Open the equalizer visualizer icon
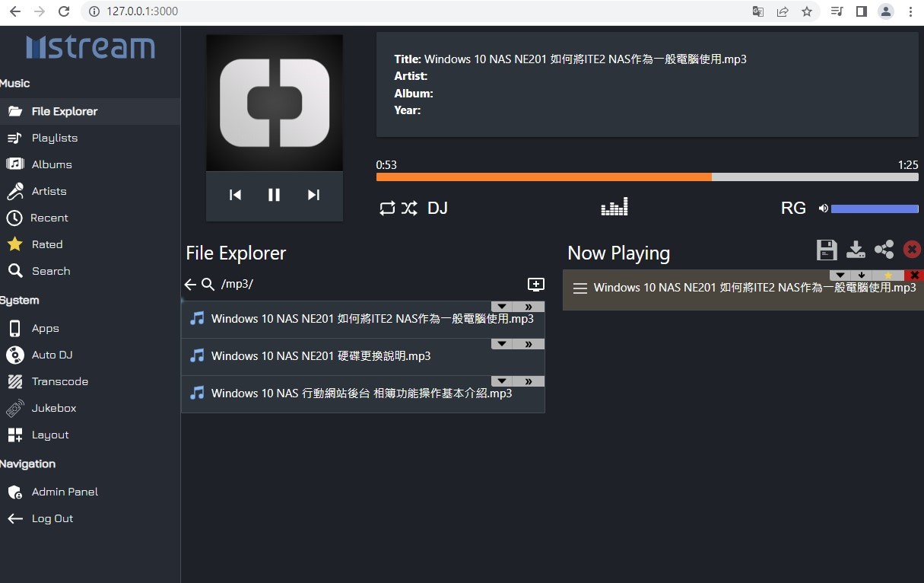The image size is (924, 583). click(614, 206)
